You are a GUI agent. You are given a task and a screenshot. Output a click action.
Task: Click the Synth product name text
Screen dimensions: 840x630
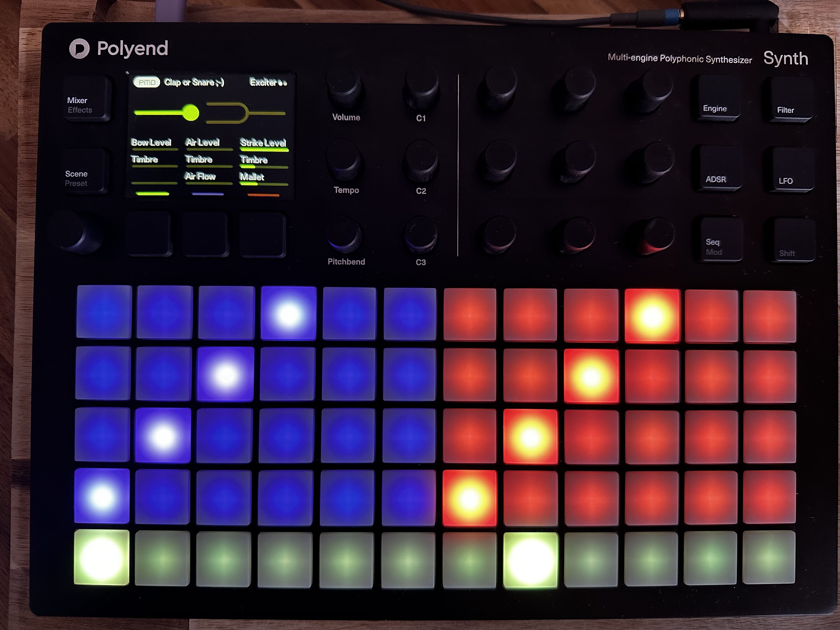(786, 59)
